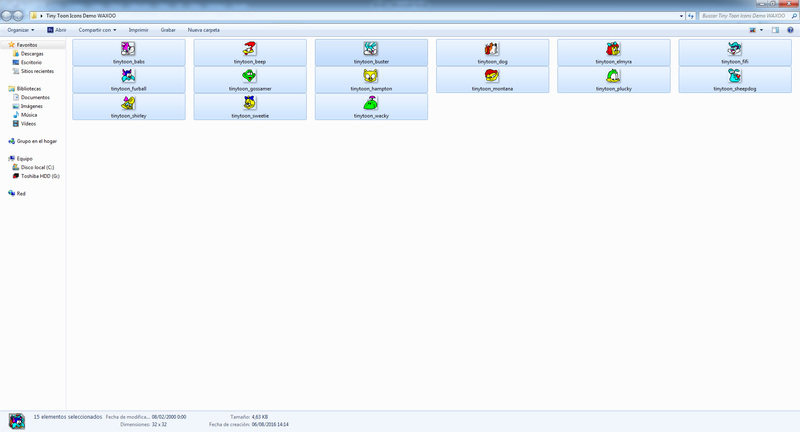Open the Compartir con dropdown
This screenshot has height=432, width=800.
97,30
